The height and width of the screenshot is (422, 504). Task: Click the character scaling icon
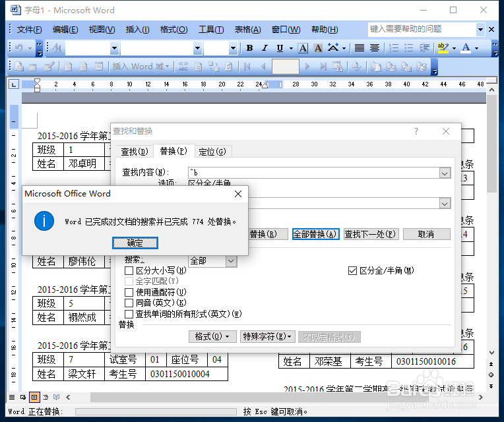coord(333,48)
